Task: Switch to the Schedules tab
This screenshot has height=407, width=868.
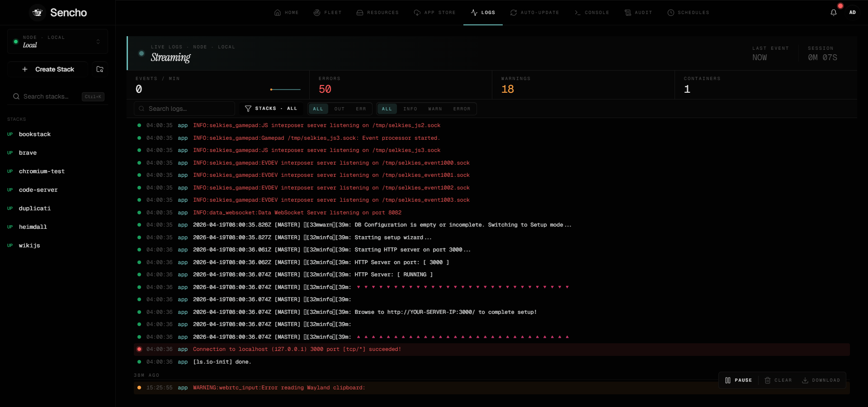Action: [689, 13]
